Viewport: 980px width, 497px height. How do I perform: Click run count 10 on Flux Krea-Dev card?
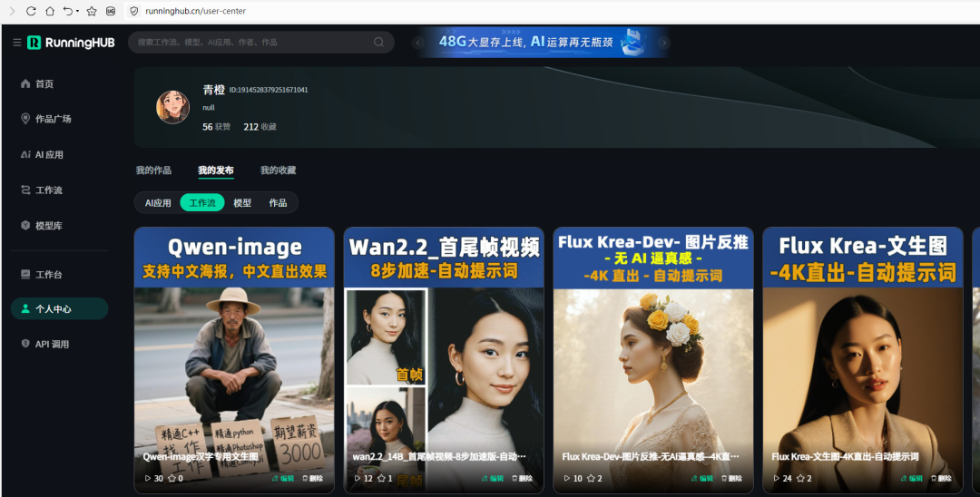tap(573, 478)
